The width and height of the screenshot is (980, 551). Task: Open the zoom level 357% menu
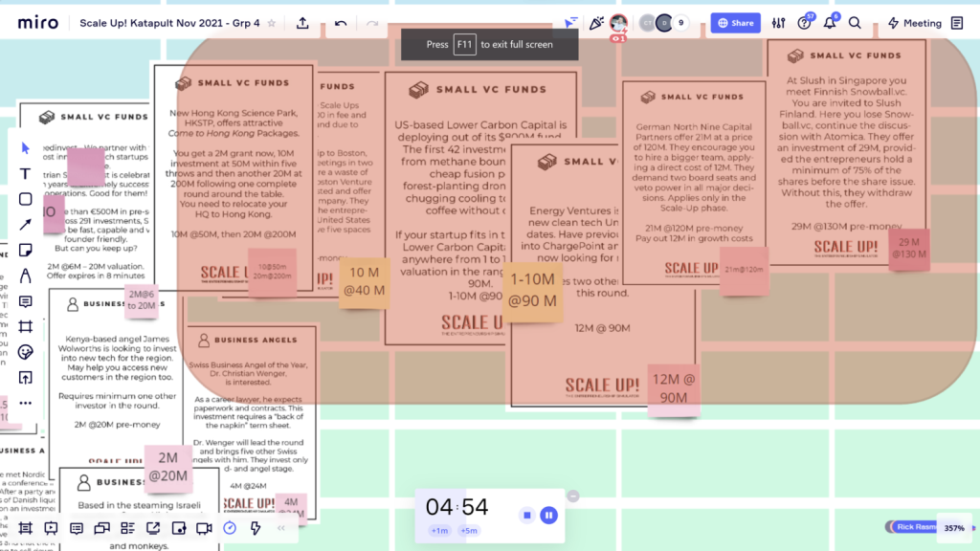point(954,528)
